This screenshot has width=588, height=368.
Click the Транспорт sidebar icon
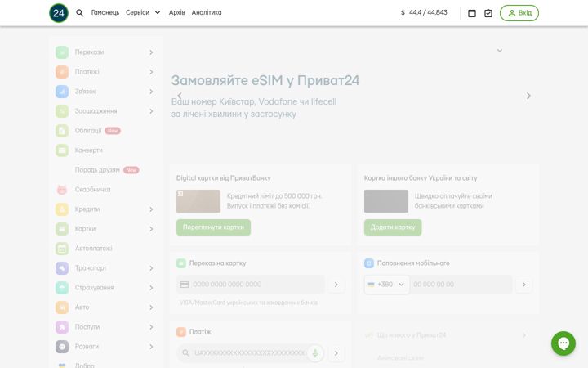coord(62,268)
